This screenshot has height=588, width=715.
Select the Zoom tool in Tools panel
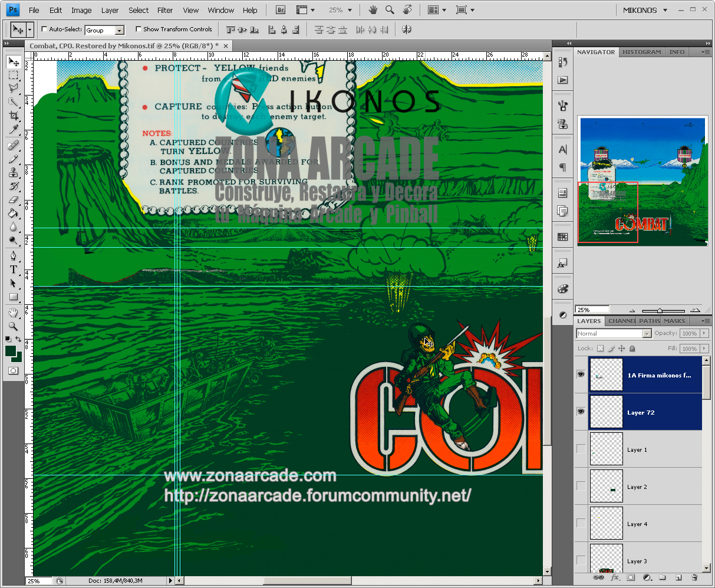tap(13, 326)
